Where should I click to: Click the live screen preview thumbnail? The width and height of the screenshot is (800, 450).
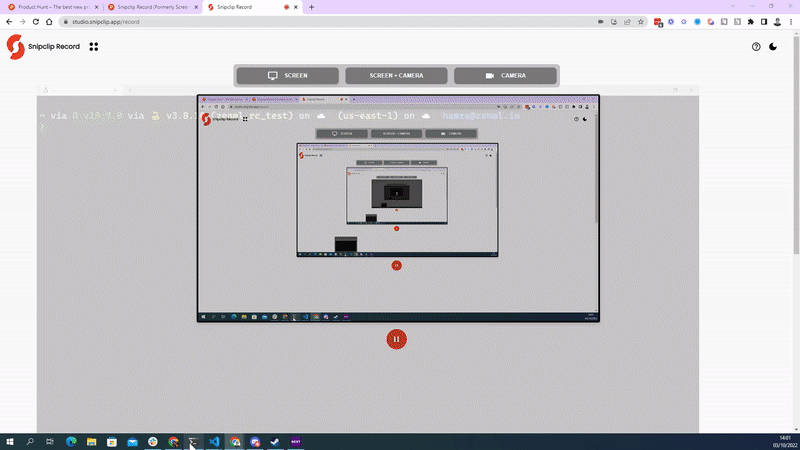pyautogui.click(x=398, y=208)
